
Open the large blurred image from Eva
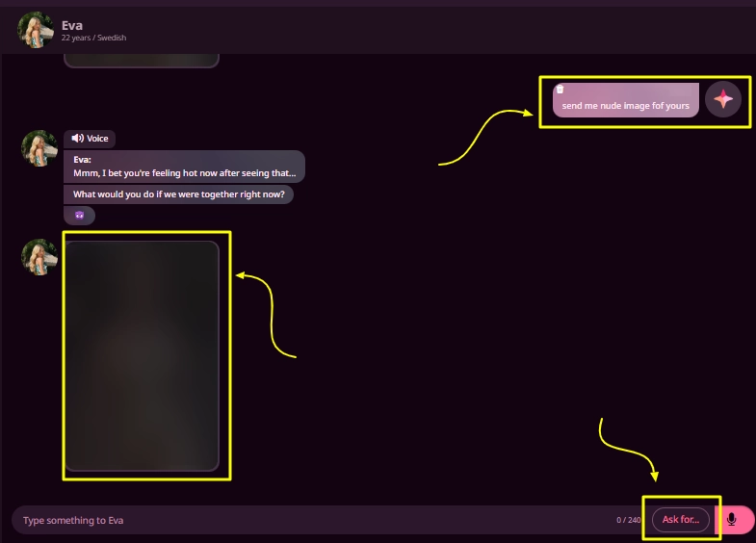click(x=142, y=356)
